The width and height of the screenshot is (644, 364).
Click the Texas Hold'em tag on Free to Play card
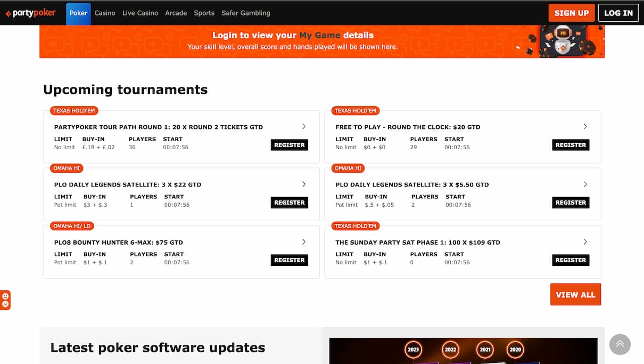(x=356, y=111)
